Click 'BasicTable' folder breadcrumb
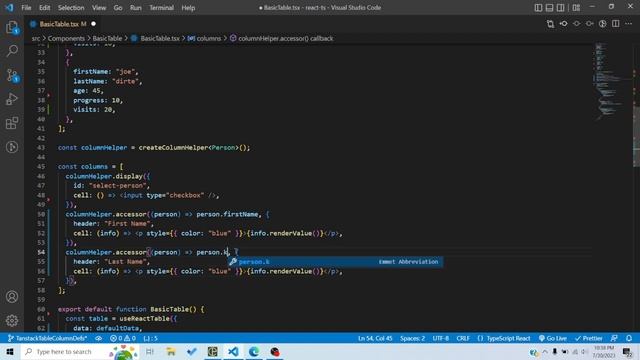This screenshot has width=640, height=360. [107, 38]
